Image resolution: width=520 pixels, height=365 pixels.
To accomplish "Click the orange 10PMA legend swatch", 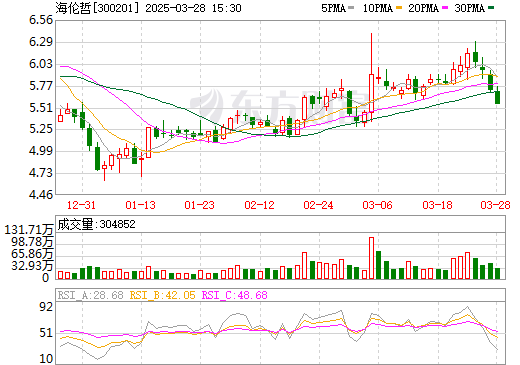I will click(399, 8).
